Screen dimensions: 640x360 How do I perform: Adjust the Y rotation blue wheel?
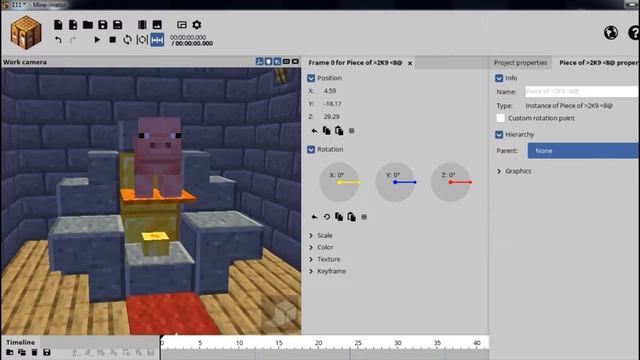tap(395, 182)
